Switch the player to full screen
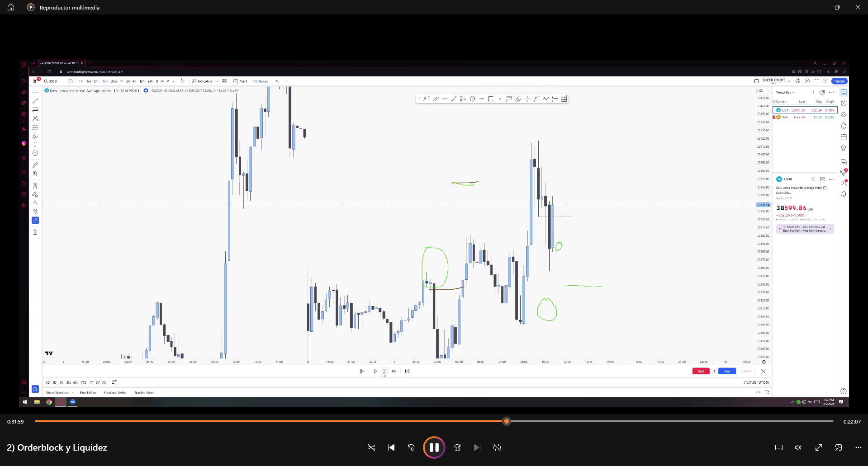This screenshot has height=466, width=868. 819,447
